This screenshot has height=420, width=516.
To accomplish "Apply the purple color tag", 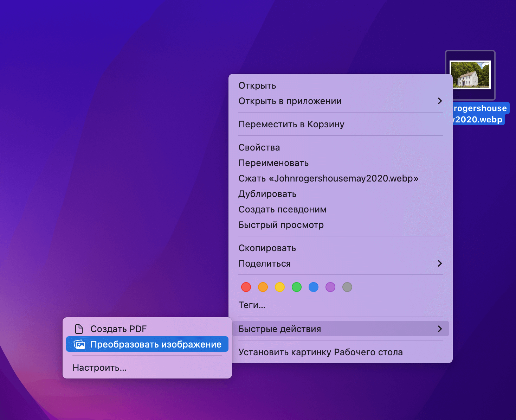I will [x=330, y=287].
